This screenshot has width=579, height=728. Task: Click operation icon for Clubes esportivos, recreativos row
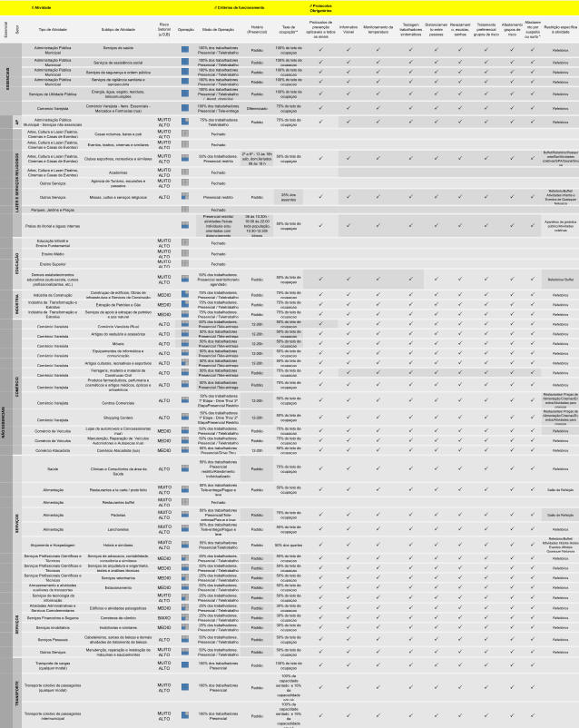pos(185,158)
